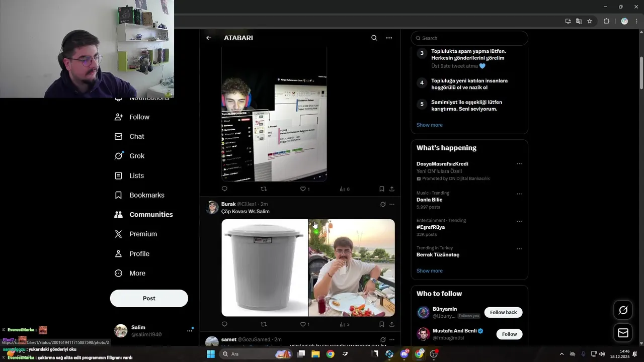
Task: Bookmark this page with Chrome star
Action: tap(590, 21)
